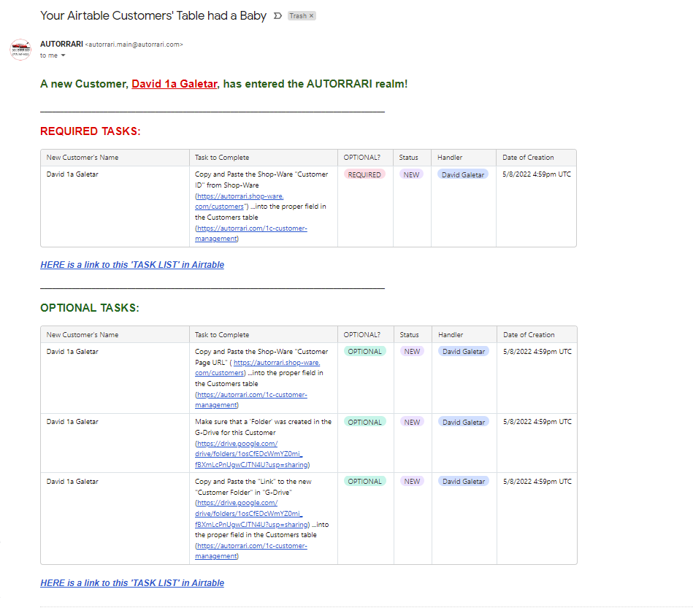Click sender address autorrari.main@autorrari.com
The image size is (693, 616).
click(134, 45)
